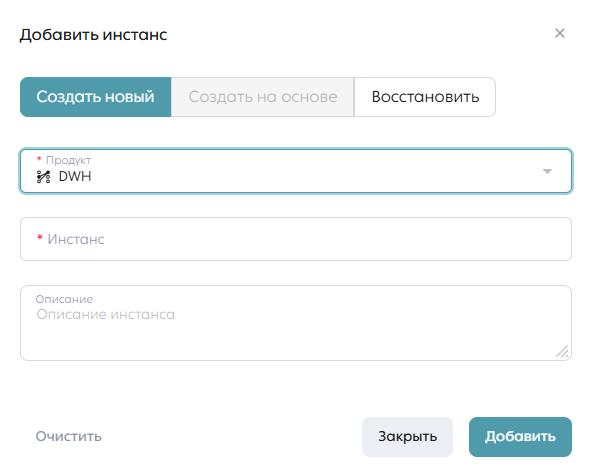Image resolution: width=589 pixels, height=475 pixels.
Task: Click the Инстанс input field
Action: pos(296,239)
